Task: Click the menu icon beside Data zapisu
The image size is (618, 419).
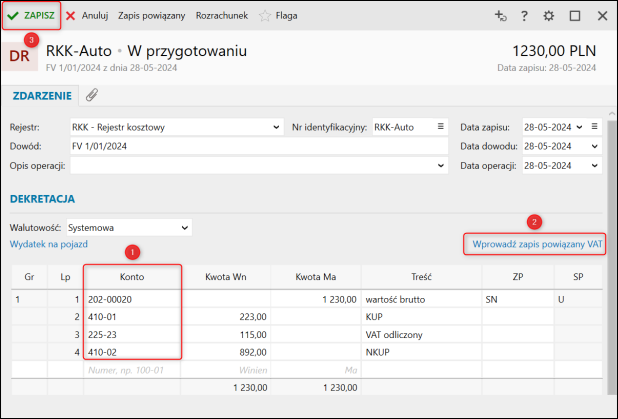Action: tap(594, 127)
